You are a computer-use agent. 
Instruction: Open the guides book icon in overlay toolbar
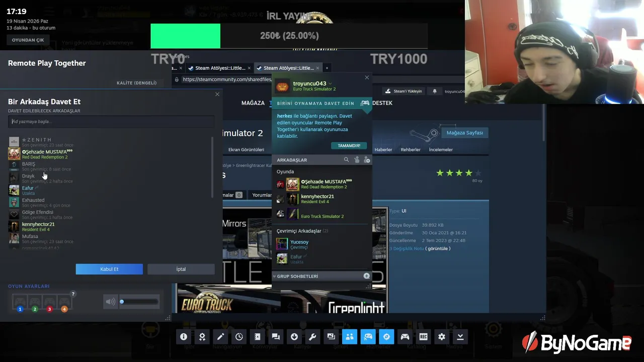pyautogui.click(x=257, y=337)
